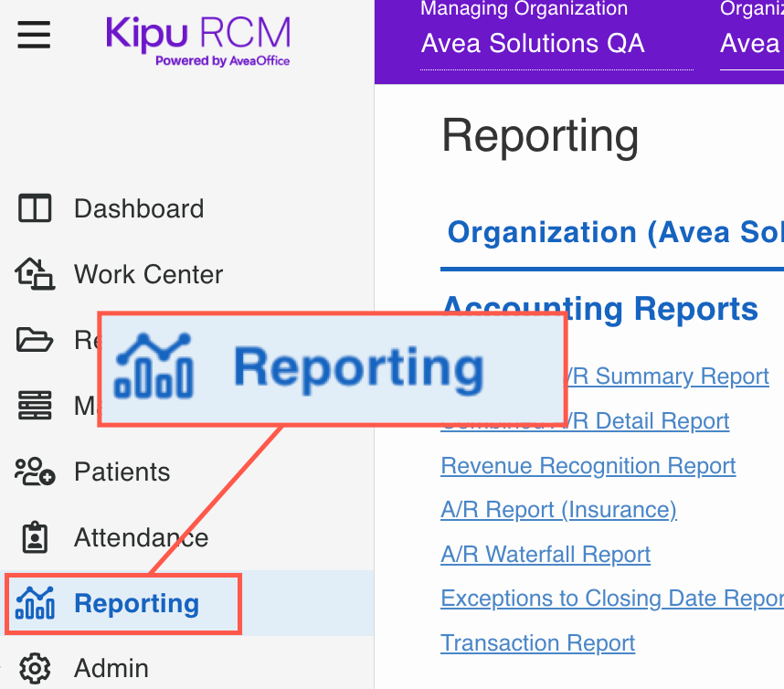Open Exceptions to Closing Date Report
784x689 pixels.
coord(611,599)
